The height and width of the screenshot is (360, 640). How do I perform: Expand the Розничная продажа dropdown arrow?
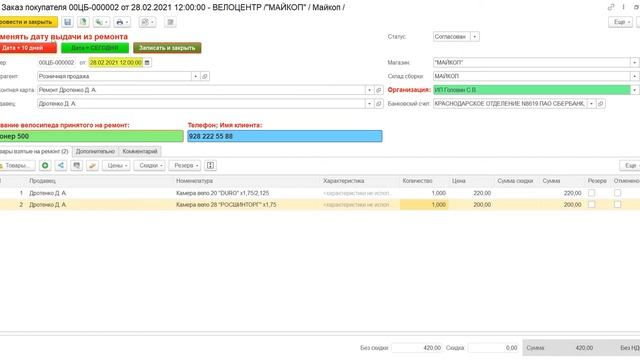(x=196, y=76)
